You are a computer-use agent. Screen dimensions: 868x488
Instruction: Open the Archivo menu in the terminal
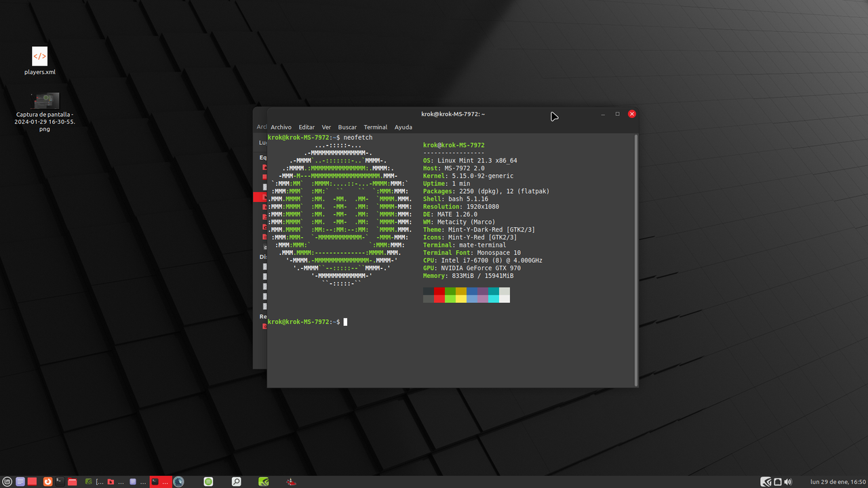tap(281, 127)
